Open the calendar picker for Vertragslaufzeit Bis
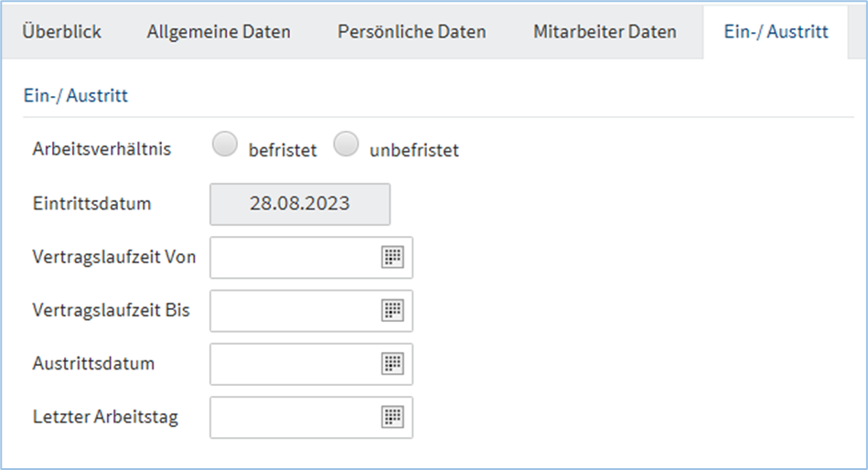Screen dimensions: 868x470 click(392, 311)
